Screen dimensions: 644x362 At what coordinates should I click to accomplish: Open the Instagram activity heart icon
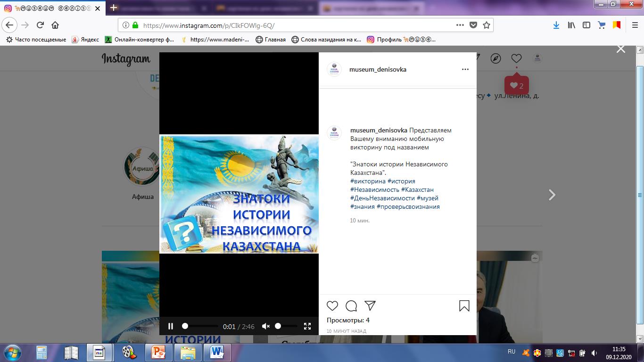517,58
